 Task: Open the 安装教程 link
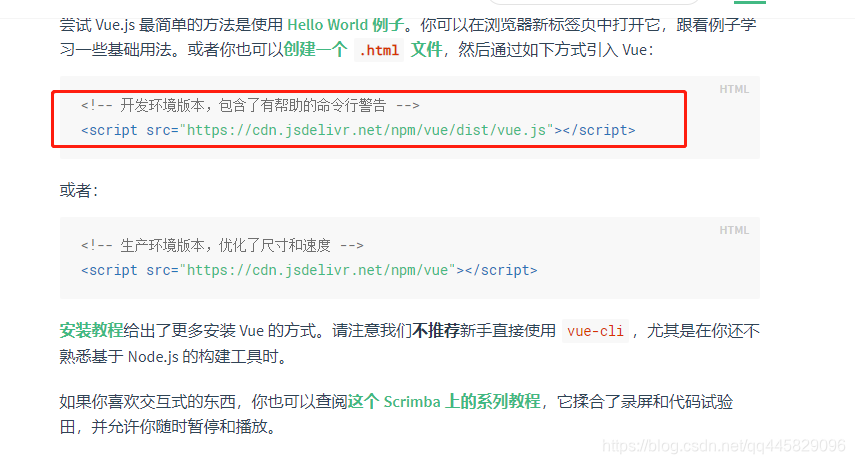(92, 330)
